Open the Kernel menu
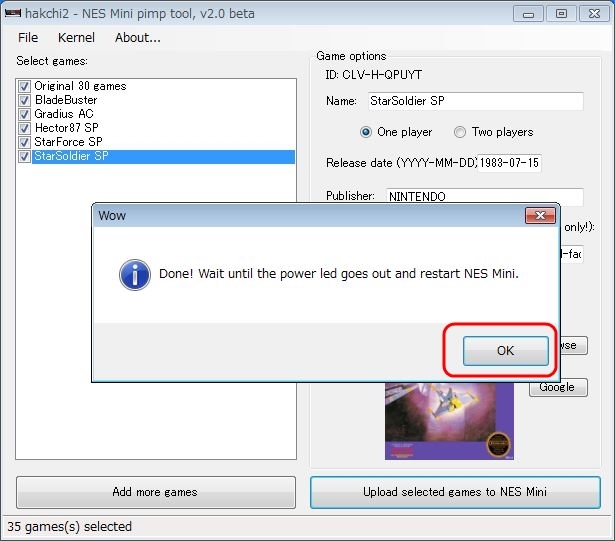Image resolution: width=615 pixels, height=541 pixels. tap(76, 38)
